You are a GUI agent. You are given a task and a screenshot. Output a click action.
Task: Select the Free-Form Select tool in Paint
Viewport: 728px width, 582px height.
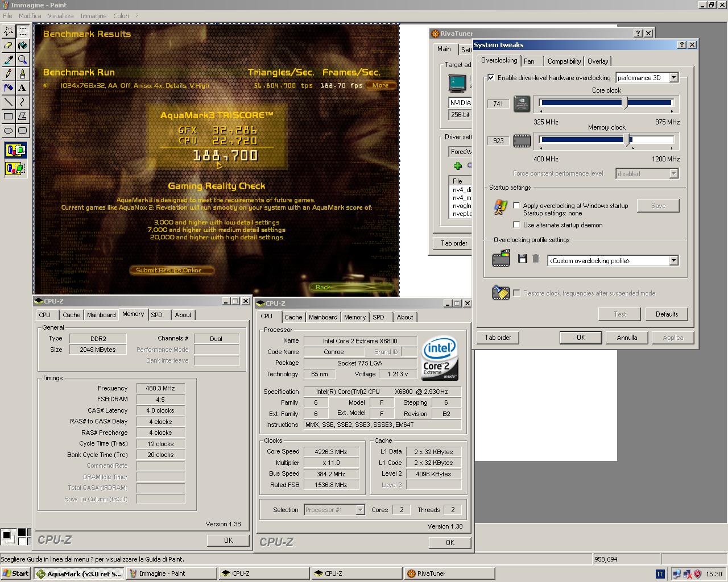(x=9, y=31)
